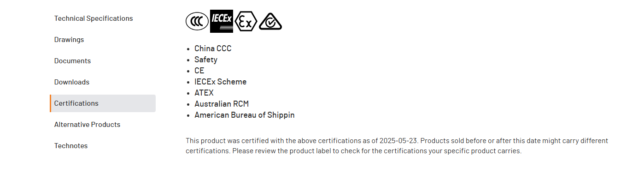This screenshot has width=644, height=174.
Task: Select the highlighted Certifications sidebar item
Action: click(x=103, y=103)
